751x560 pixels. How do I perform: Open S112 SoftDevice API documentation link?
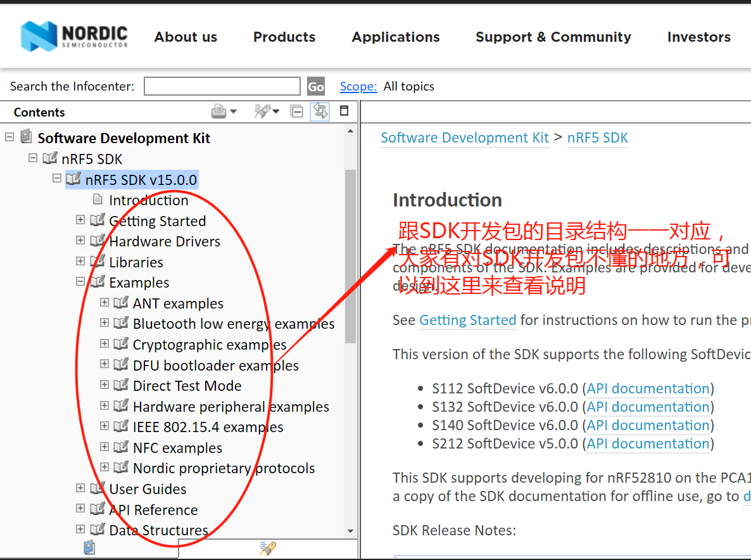click(x=648, y=388)
